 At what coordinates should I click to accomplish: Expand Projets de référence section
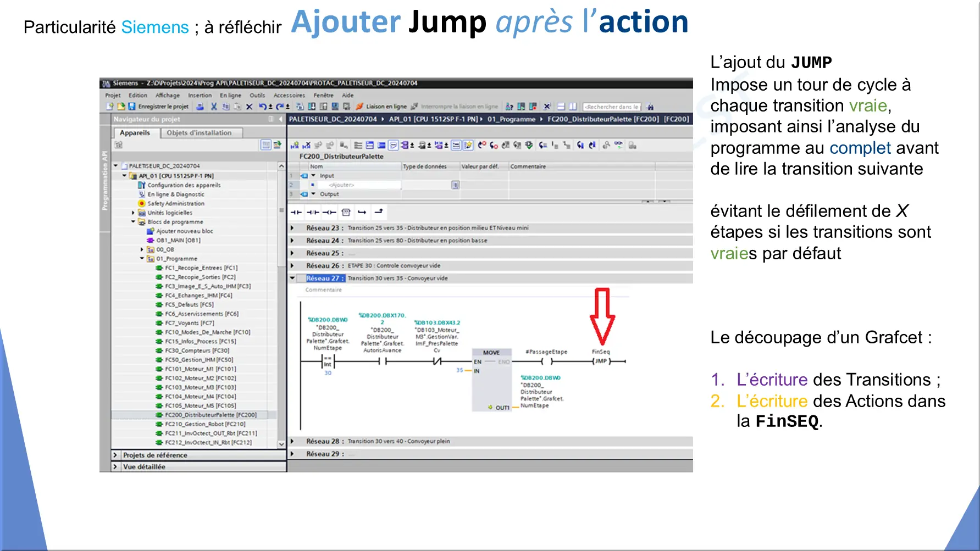115,455
